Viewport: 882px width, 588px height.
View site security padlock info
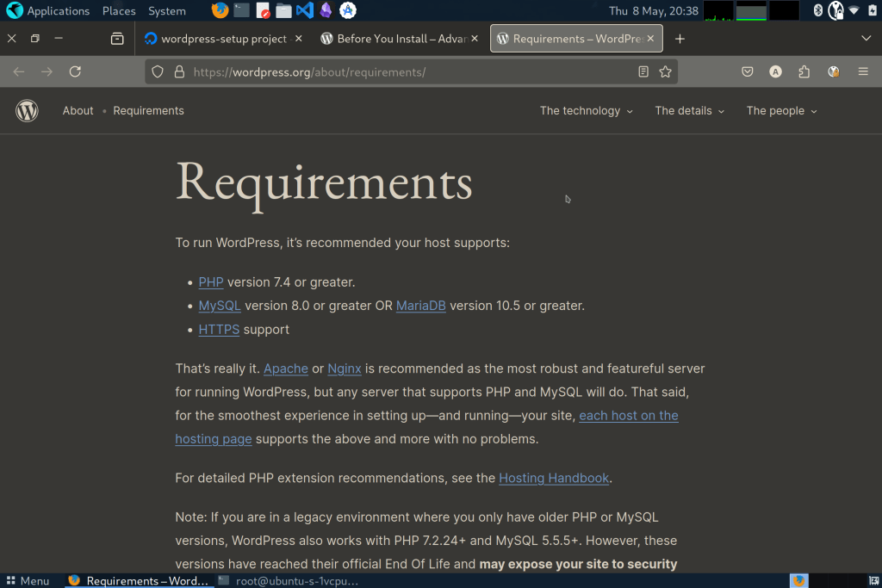179,71
